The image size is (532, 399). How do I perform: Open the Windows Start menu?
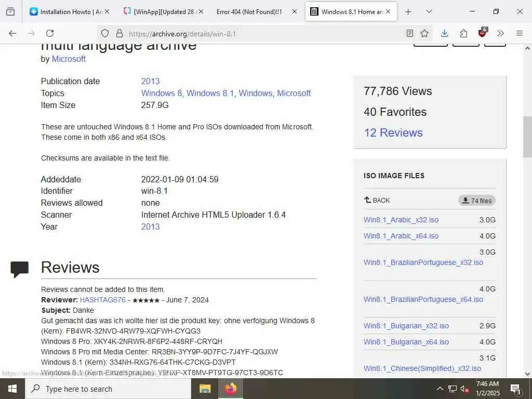click(12, 389)
